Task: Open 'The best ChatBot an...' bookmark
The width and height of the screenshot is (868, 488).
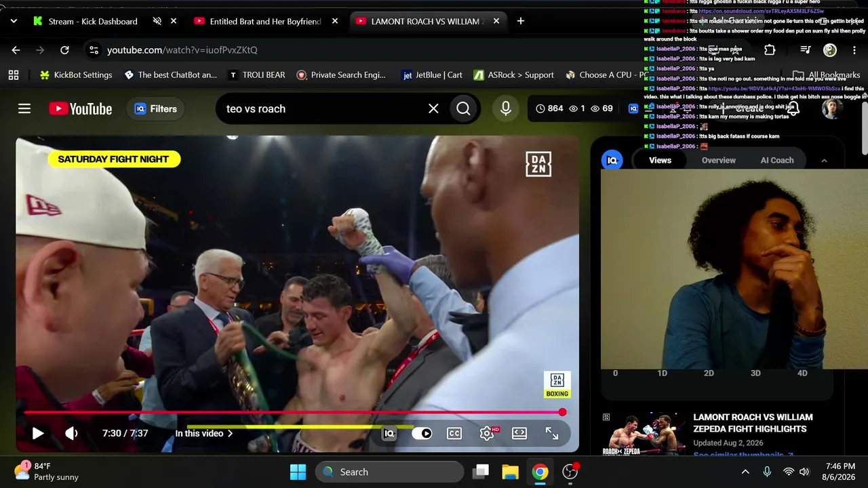Action: click(170, 75)
